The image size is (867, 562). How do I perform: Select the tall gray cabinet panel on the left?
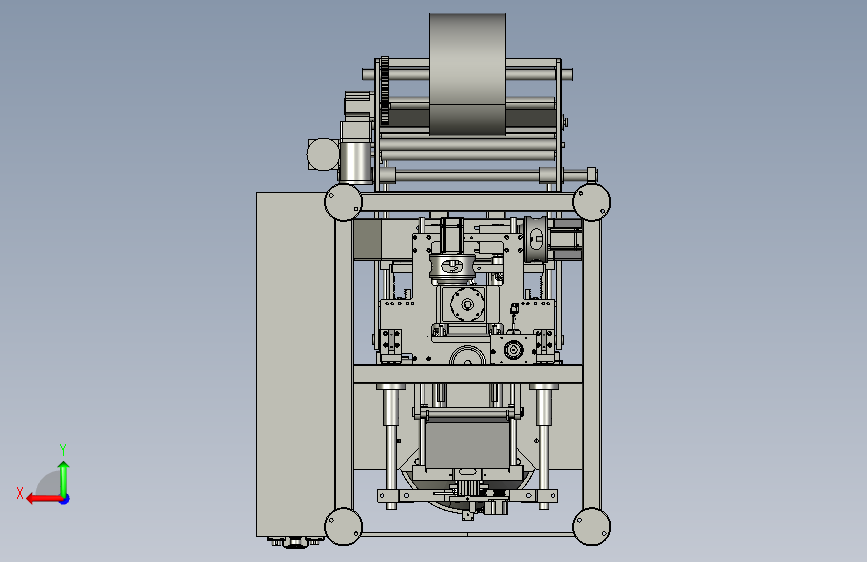[295, 365]
